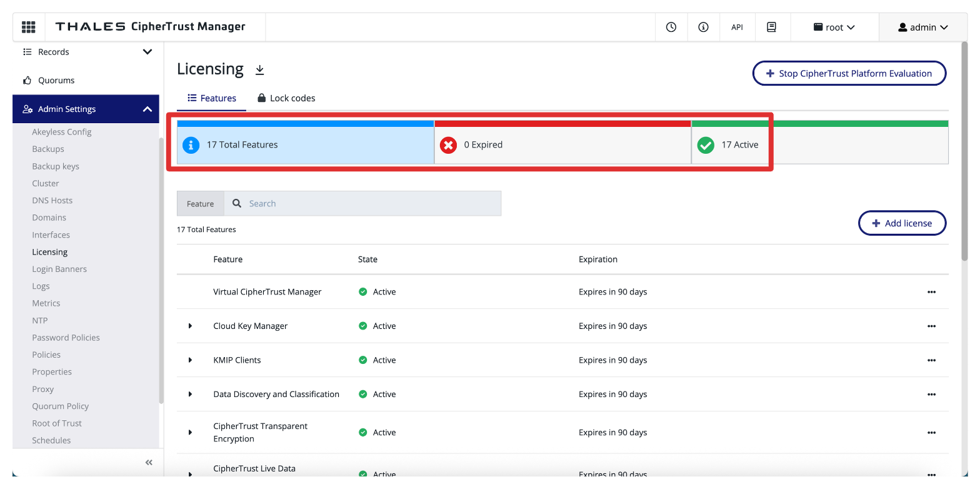The height and width of the screenshot is (489, 980).
Task: Expand the Cloud Key Manager row
Action: tap(190, 326)
